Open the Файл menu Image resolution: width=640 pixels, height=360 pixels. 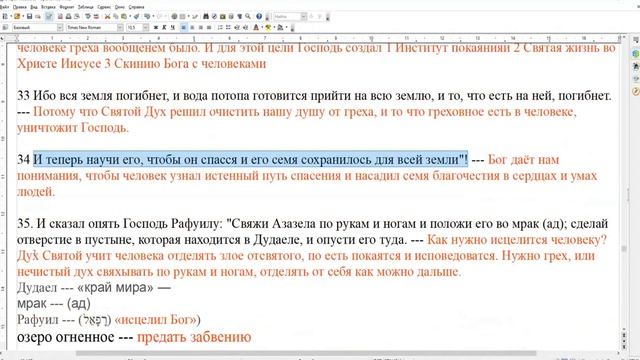(4, 7)
